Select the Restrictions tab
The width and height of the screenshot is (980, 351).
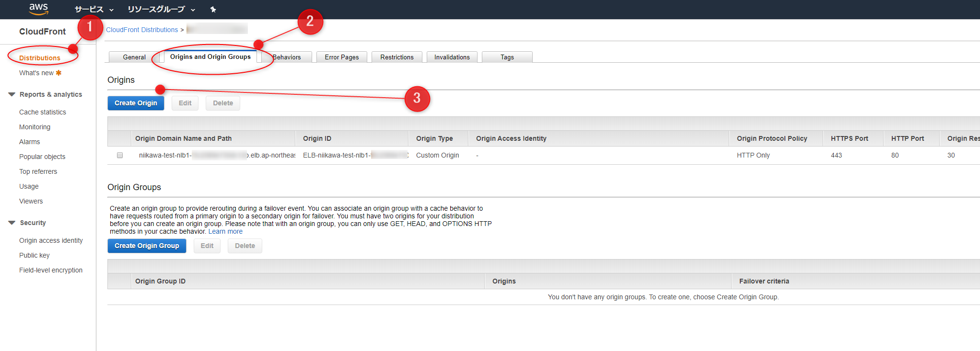click(397, 57)
